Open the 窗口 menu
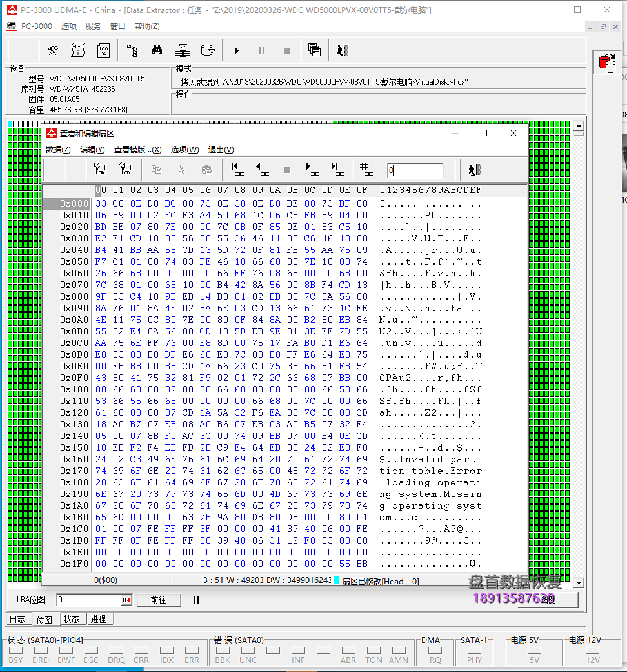 click(x=118, y=26)
